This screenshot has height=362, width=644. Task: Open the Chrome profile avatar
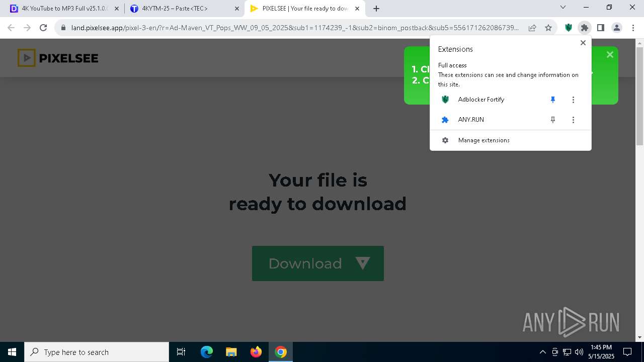coord(616,28)
